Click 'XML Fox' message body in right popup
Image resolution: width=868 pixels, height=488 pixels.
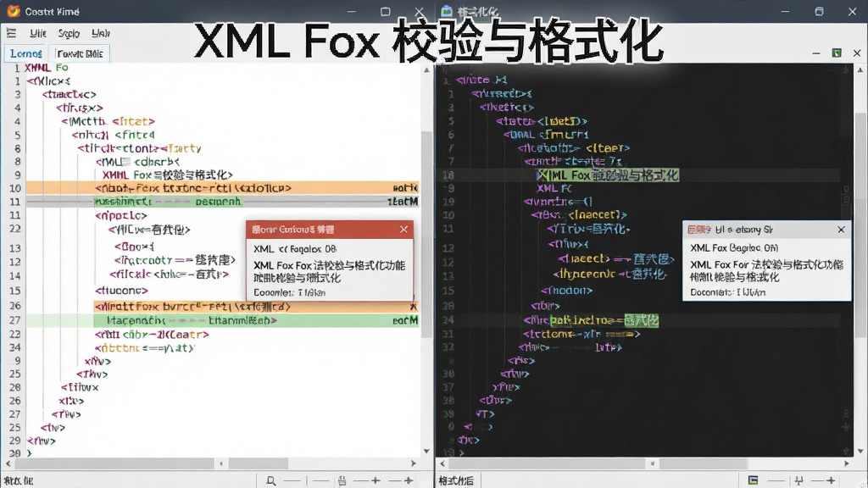[766, 270]
